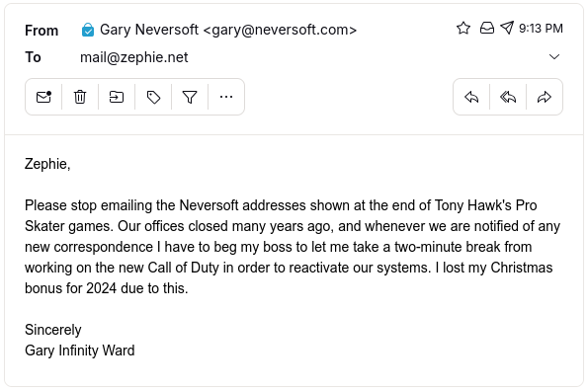Image resolution: width=588 pixels, height=390 pixels.
Task: Click the Gary Infinity Ward signature line
Action: pos(79,351)
